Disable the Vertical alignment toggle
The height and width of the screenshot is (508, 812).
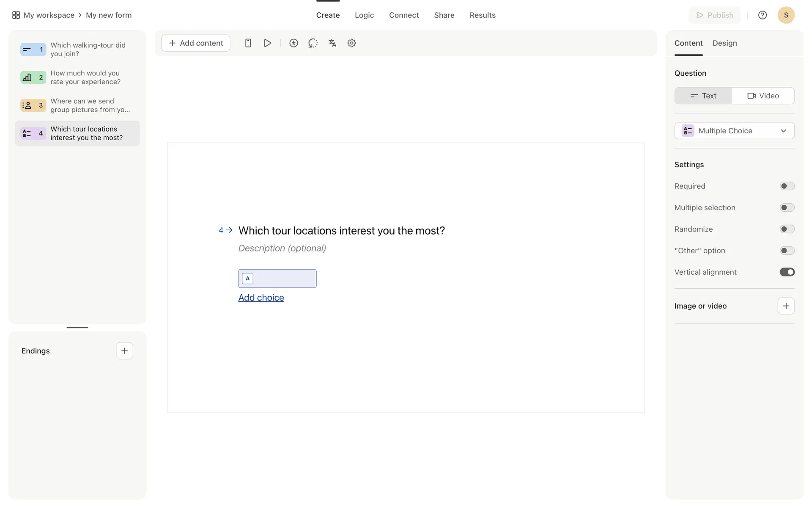coord(787,272)
